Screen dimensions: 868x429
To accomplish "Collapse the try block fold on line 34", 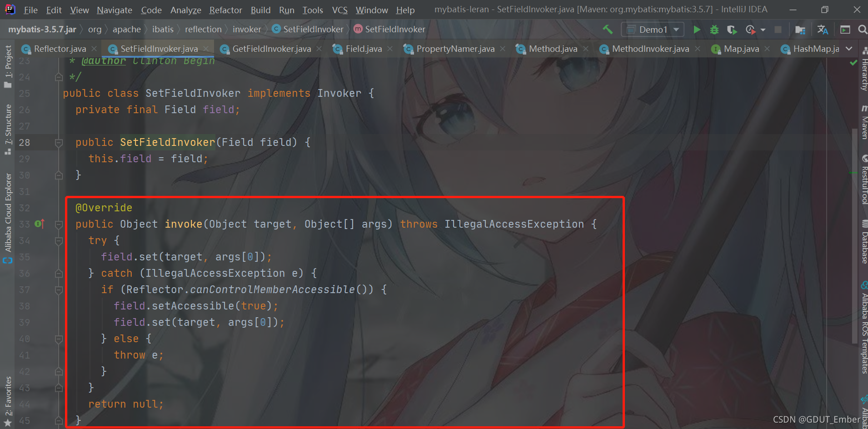I will click(x=59, y=241).
